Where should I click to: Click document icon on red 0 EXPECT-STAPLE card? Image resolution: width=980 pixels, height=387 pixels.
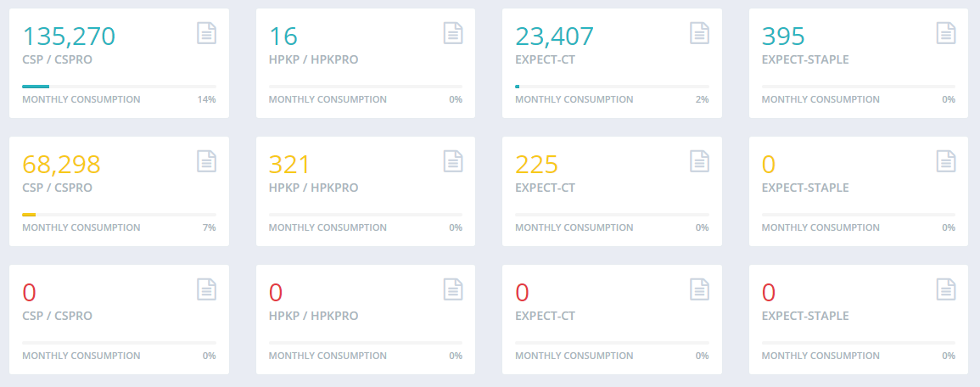[946, 289]
